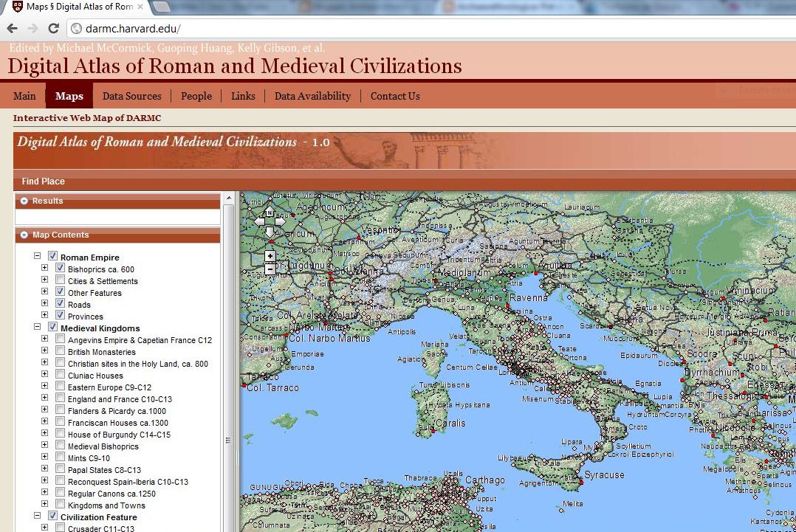
Task: Click the Mediolanum label on the map
Action: coord(464,272)
